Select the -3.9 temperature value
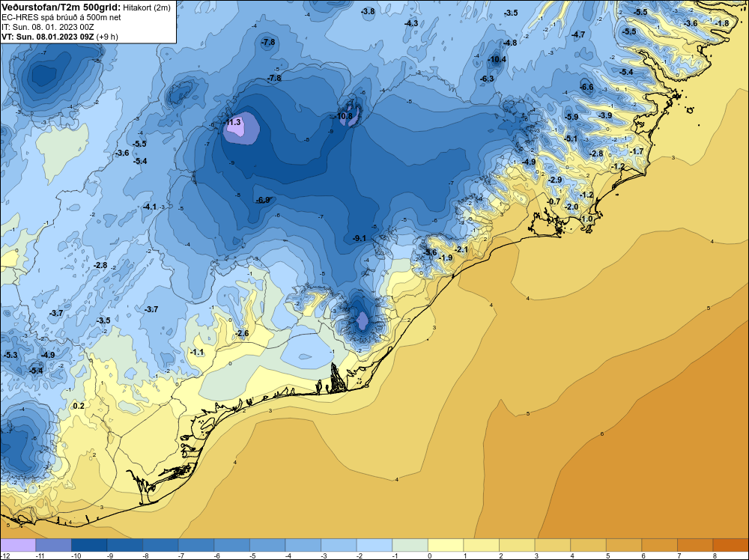The image size is (749, 560). pyautogui.click(x=604, y=115)
